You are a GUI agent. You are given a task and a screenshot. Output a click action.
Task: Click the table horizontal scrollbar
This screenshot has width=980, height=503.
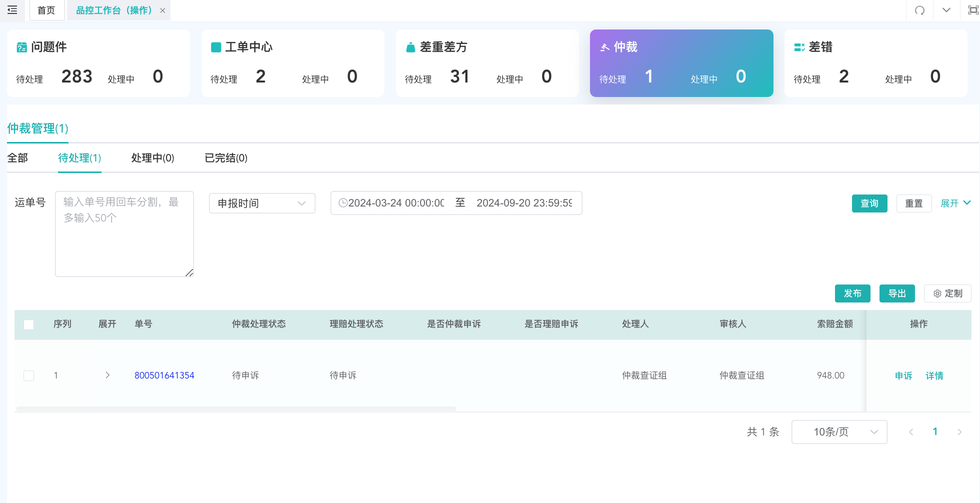click(x=236, y=408)
